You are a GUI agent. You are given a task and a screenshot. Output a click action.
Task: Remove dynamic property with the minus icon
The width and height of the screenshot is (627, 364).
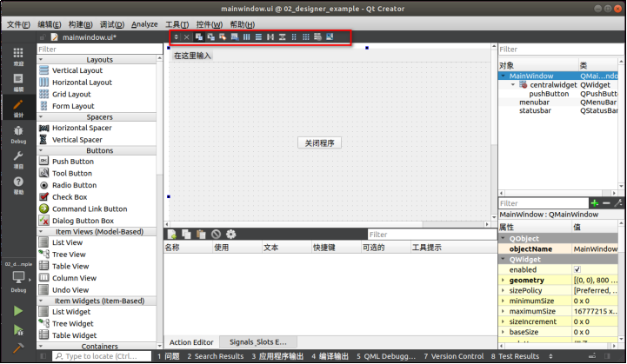click(x=606, y=203)
